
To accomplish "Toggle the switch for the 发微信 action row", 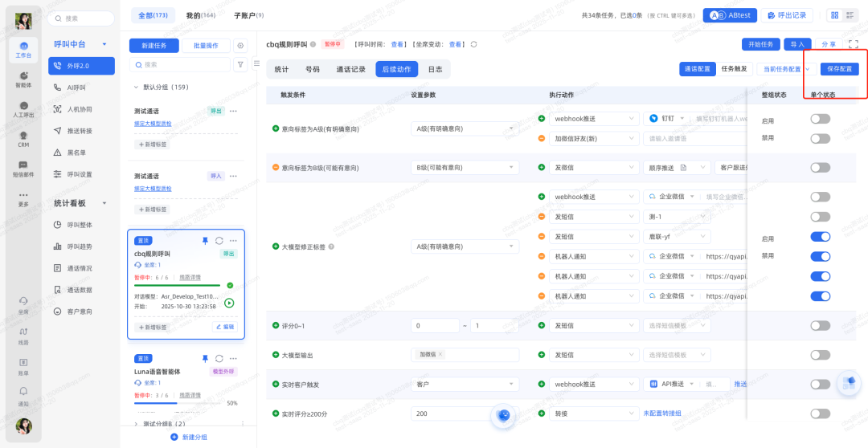I will (x=820, y=168).
